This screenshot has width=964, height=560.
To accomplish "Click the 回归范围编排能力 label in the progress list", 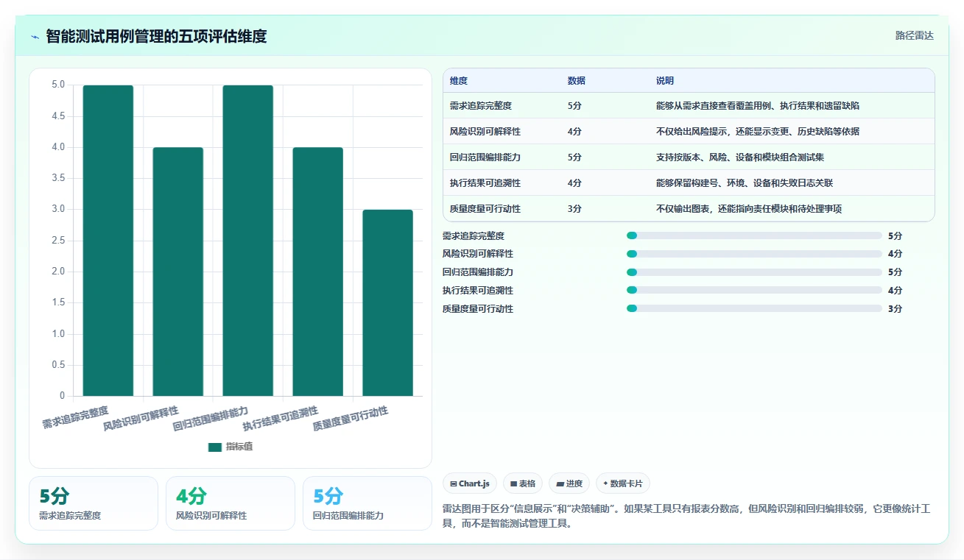I will (478, 272).
